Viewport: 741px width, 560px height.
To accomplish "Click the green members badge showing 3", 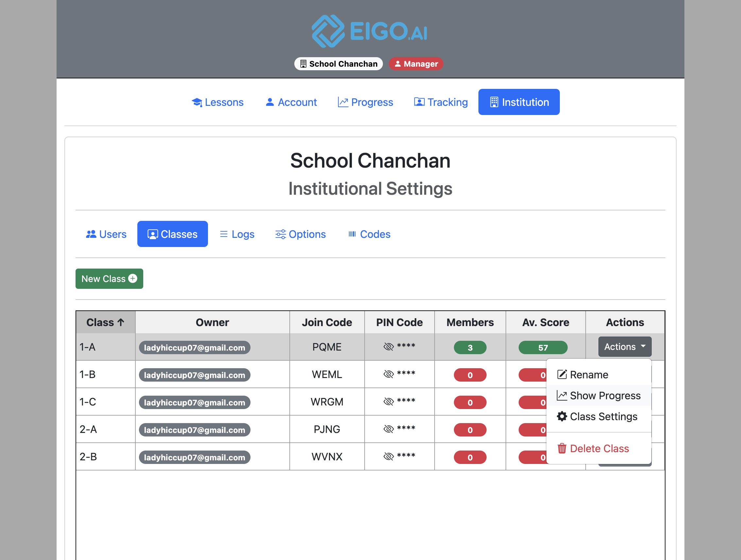I will point(470,347).
